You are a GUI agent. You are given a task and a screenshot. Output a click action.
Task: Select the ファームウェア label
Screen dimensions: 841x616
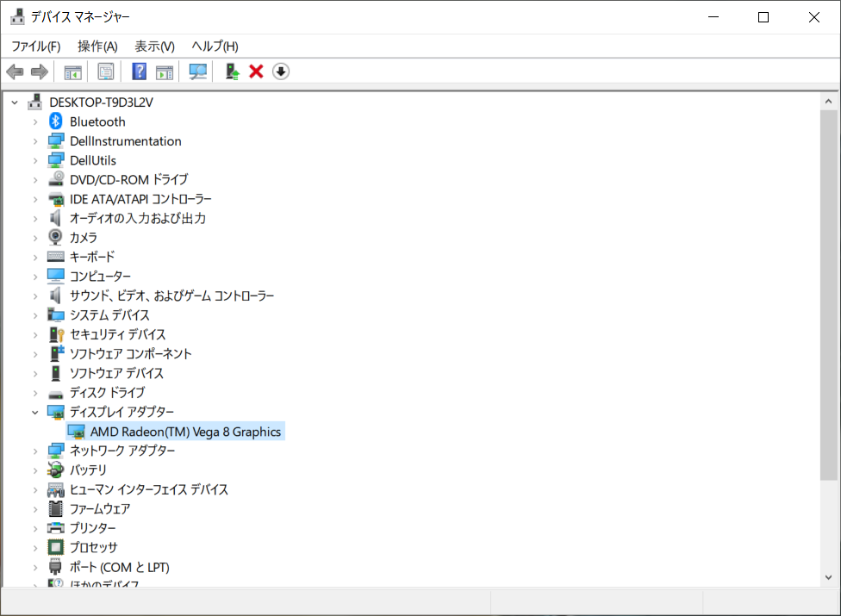pos(100,509)
